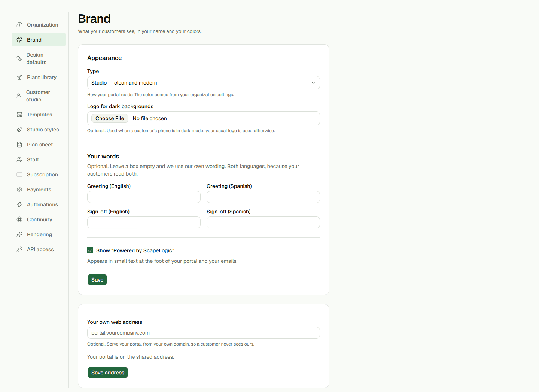Navigate to Templates in sidebar
539x392 pixels.
click(x=39, y=115)
